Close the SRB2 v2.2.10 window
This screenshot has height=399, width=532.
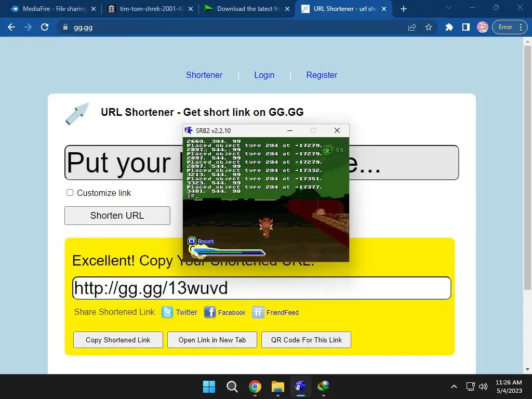click(x=337, y=130)
